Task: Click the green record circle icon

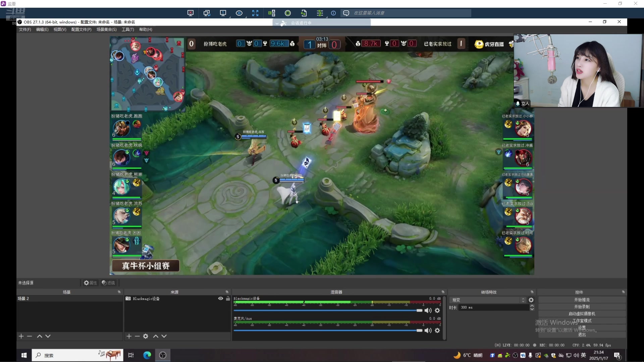Action: pyautogui.click(x=288, y=13)
